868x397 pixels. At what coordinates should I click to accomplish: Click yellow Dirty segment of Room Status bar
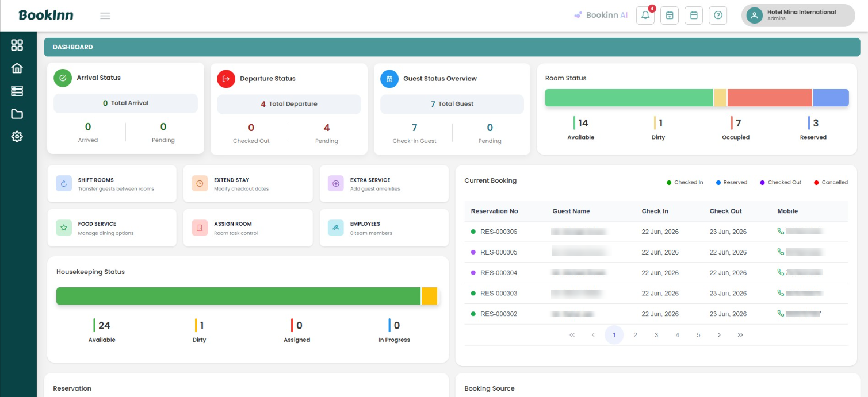720,98
